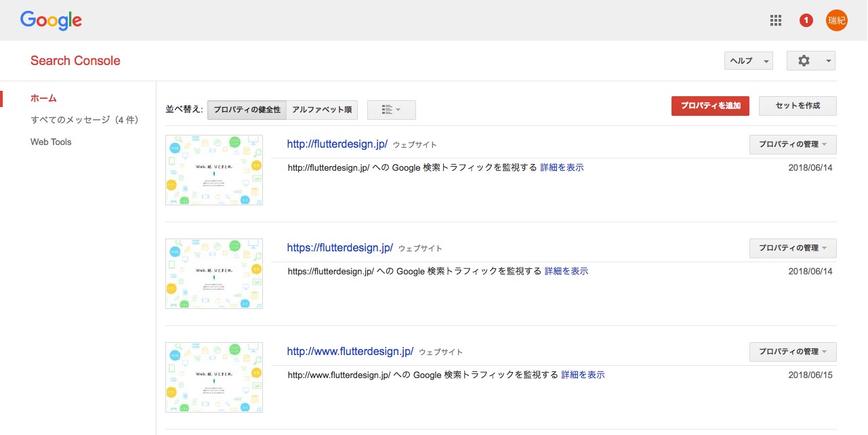Open the orange account avatar

(836, 20)
